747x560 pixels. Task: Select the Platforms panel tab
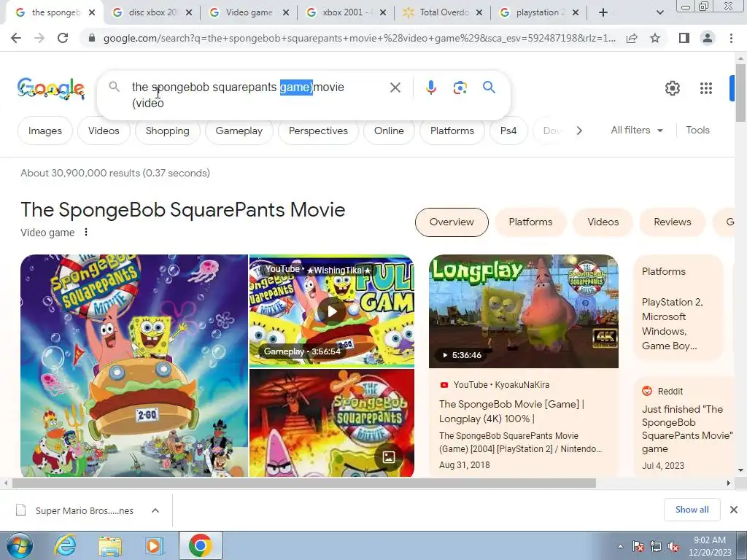pyautogui.click(x=530, y=222)
